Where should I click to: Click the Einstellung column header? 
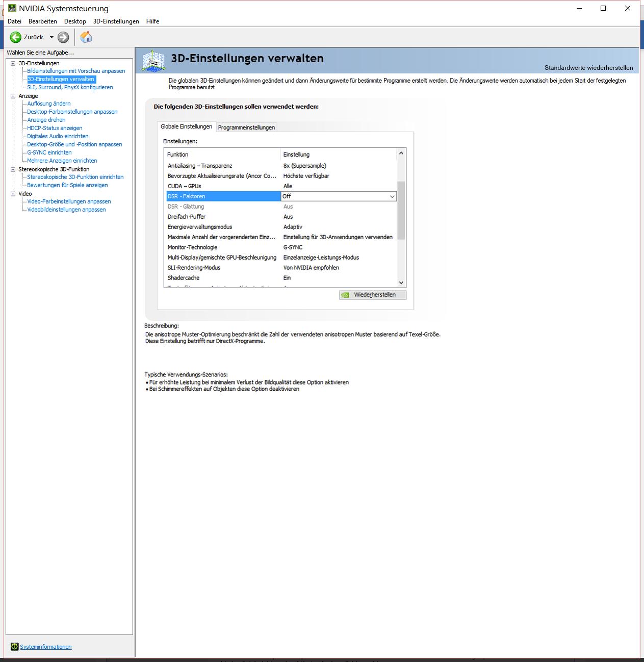tap(339, 155)
